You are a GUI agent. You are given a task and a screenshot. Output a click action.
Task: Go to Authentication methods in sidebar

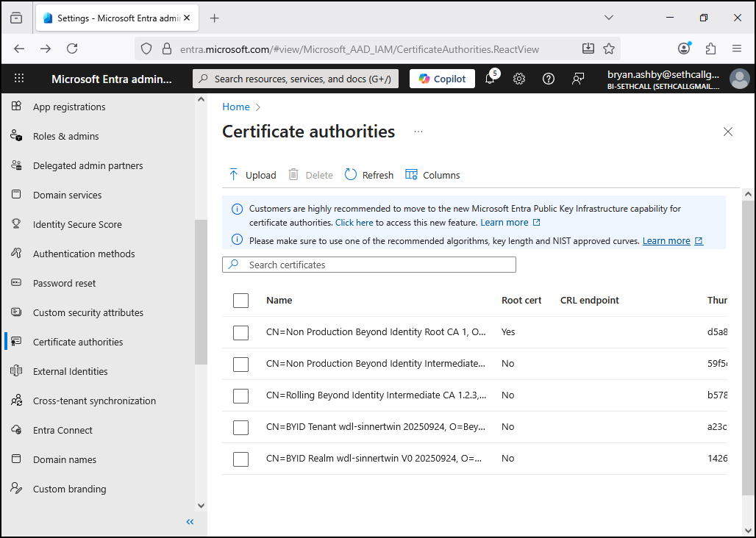(84, 254)
